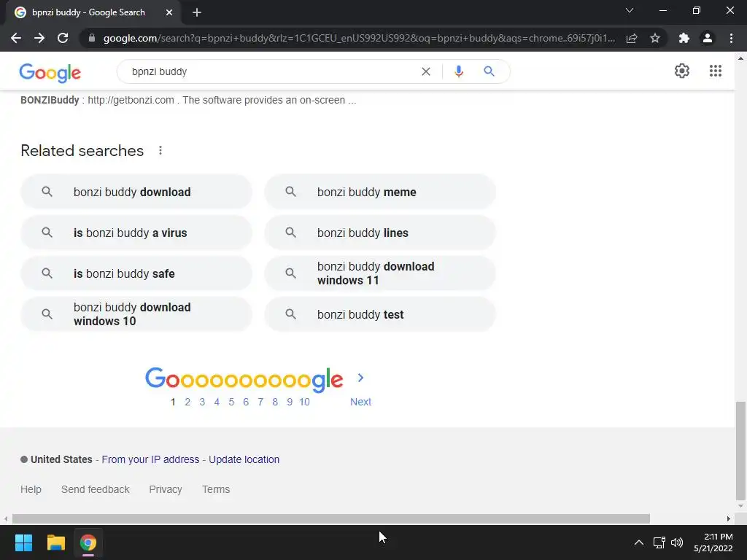Go to results page 5
This screenshot has height=560, width=747.
(x=231, y=402)
